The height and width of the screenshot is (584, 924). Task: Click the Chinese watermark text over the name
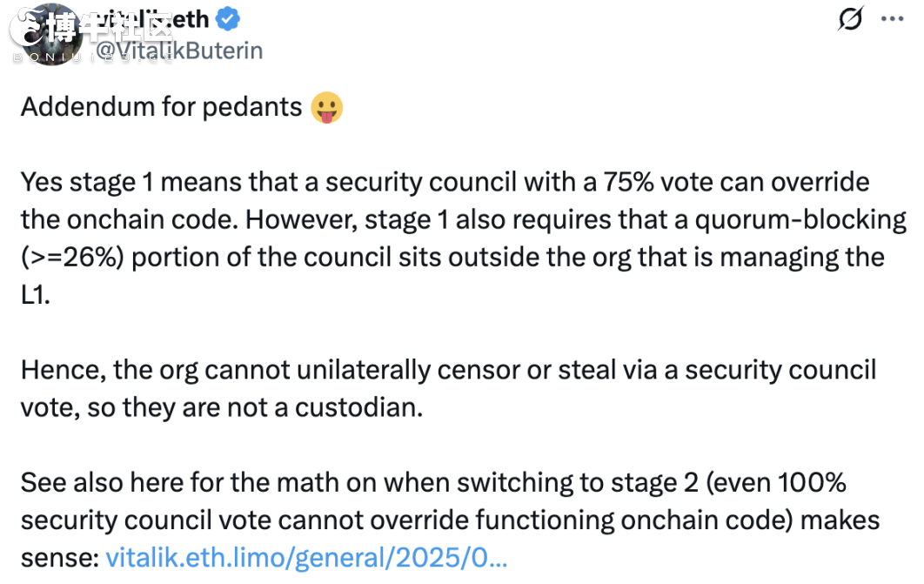pos(110,28)
